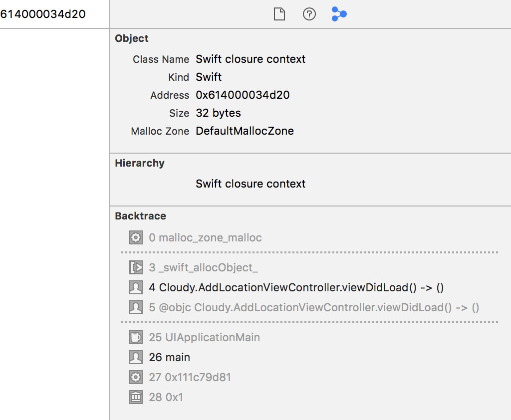Click person icon for frame 4 viewDidLoad

click(x=135, y=287)
